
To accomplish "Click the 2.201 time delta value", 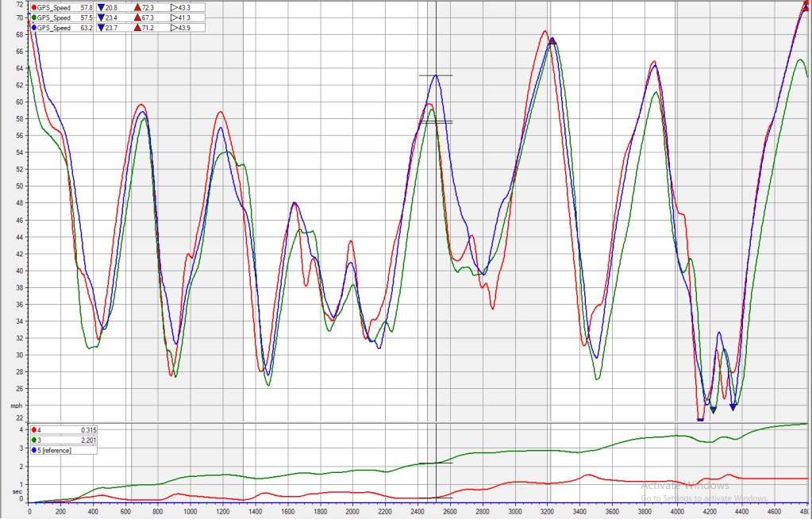I will (88, 440).
